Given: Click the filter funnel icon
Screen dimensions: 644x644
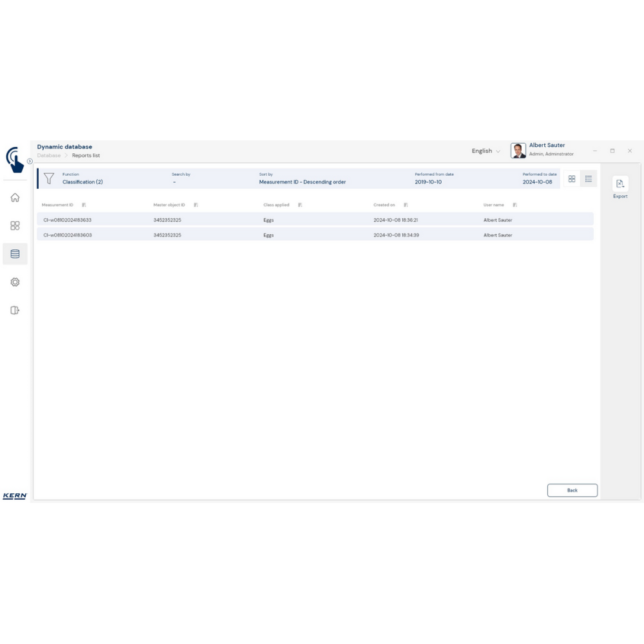Looking at the screenshot, I should pos(49,179).
